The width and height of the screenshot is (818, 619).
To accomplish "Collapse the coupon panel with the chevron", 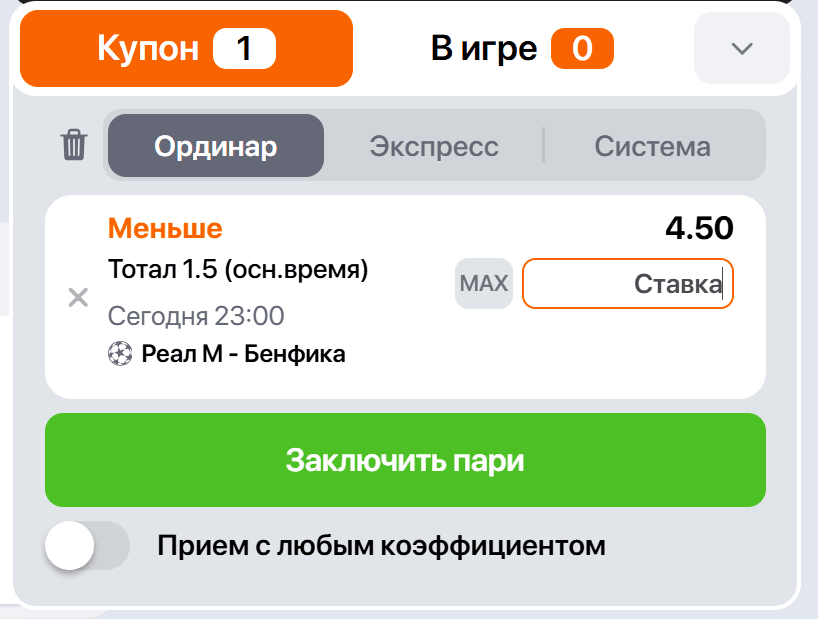I will click(740, 47).
